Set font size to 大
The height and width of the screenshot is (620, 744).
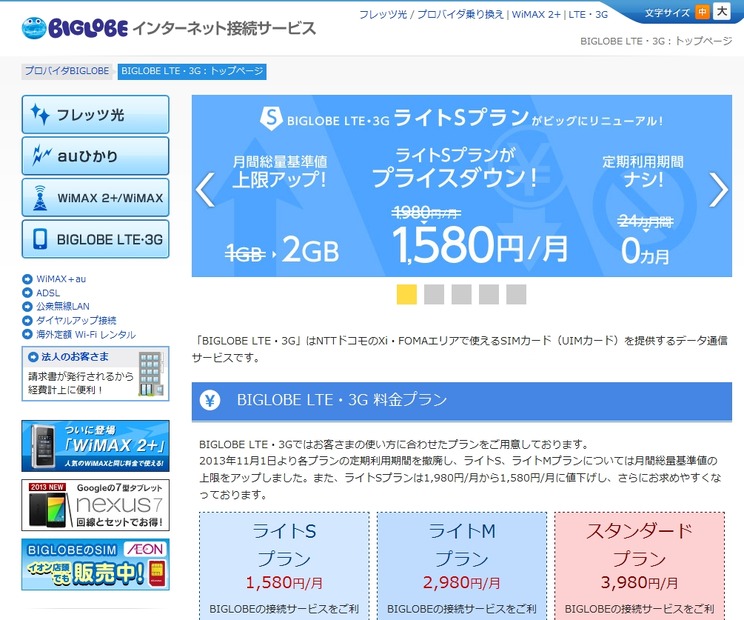click(722, 11)
